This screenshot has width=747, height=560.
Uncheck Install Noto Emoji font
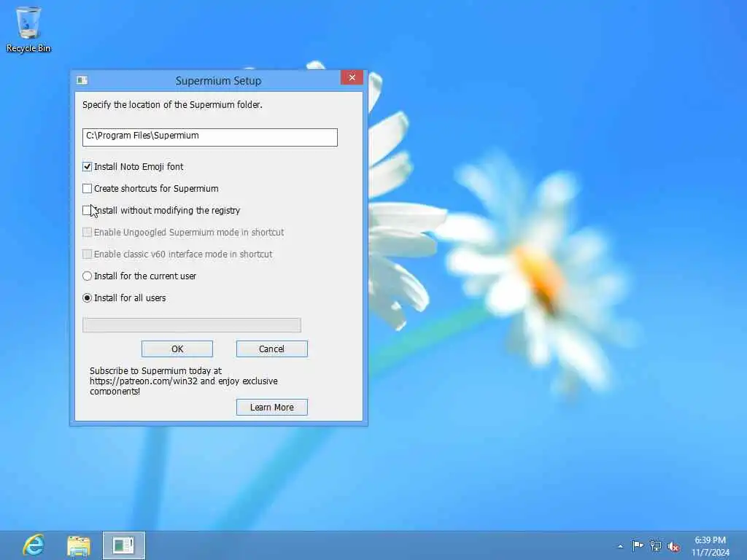[x=87, y=167]
